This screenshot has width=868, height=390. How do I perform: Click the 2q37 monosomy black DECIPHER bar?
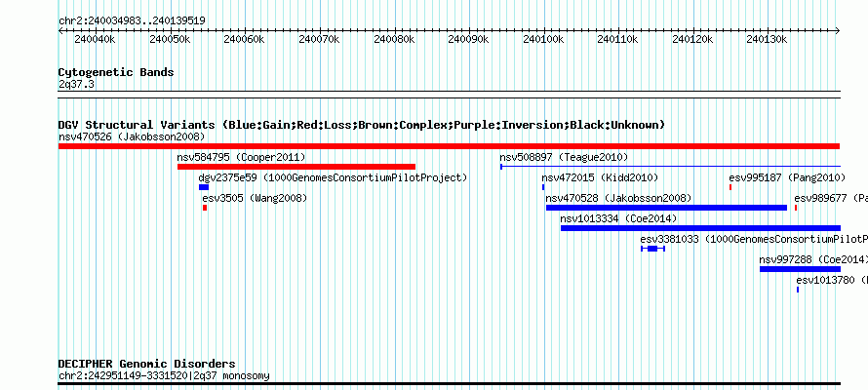coord(449,383)
